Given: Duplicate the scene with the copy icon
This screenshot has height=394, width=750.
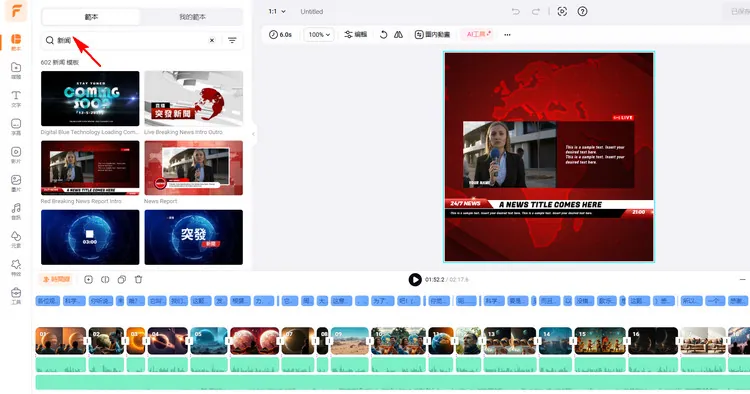Looking at the screenshot, I should [x=121, y=279].
